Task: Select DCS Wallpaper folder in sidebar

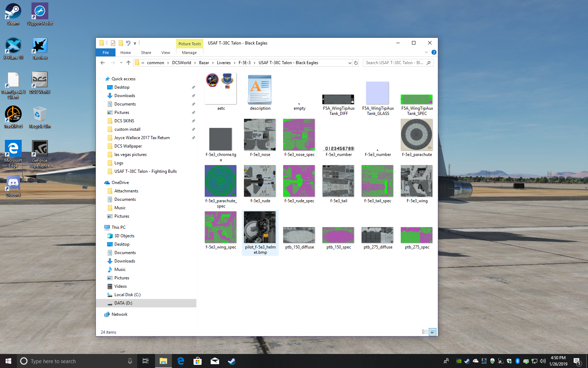Action: [x=128, y=146]
